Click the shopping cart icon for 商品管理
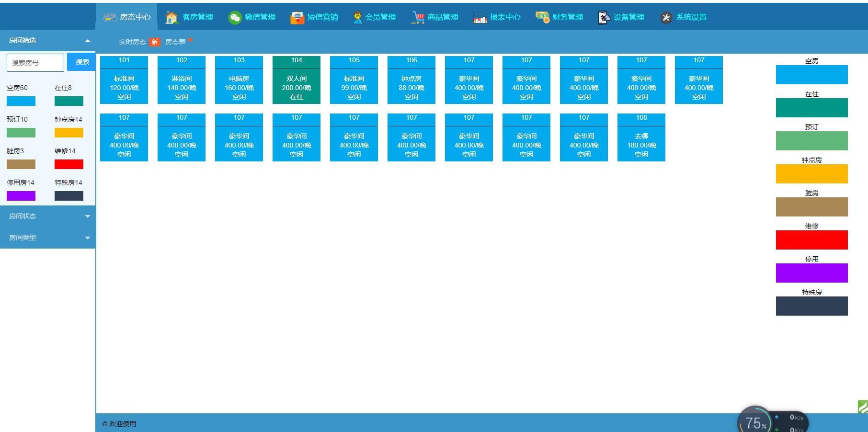 click(418, 17)
